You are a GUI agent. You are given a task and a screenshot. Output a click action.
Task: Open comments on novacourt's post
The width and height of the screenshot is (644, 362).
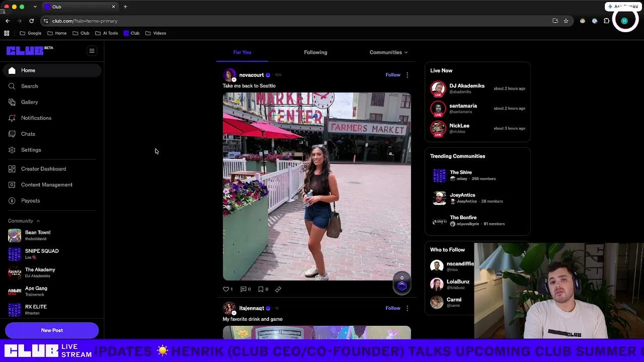click(x=244, y=289)
